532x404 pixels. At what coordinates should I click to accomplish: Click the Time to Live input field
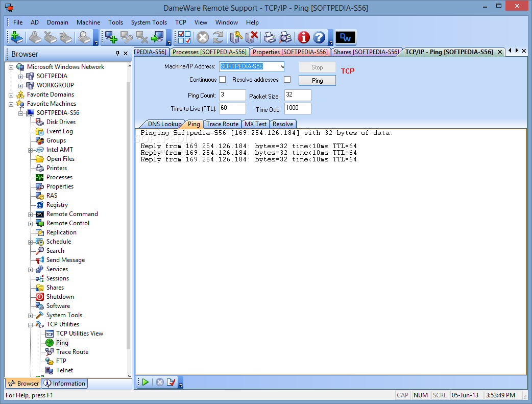(232, 108)
